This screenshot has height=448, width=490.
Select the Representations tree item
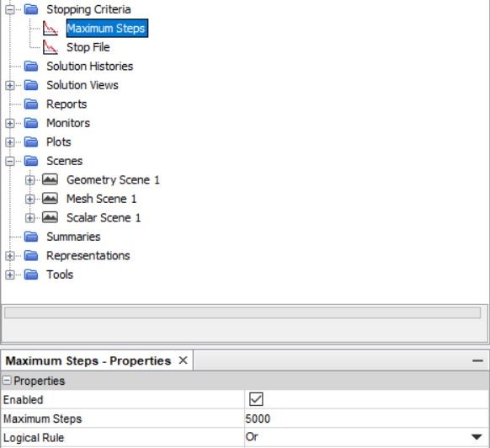pos(88,256)
